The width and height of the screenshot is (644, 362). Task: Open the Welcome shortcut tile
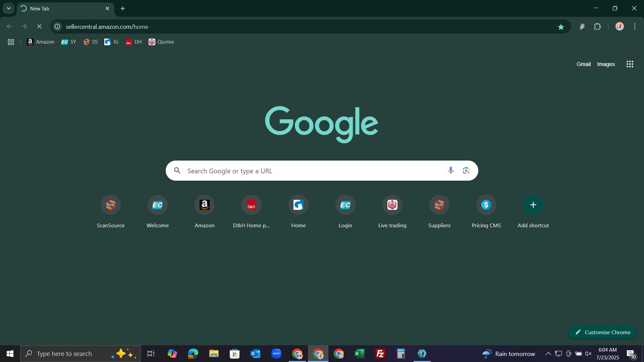[158, 212]
